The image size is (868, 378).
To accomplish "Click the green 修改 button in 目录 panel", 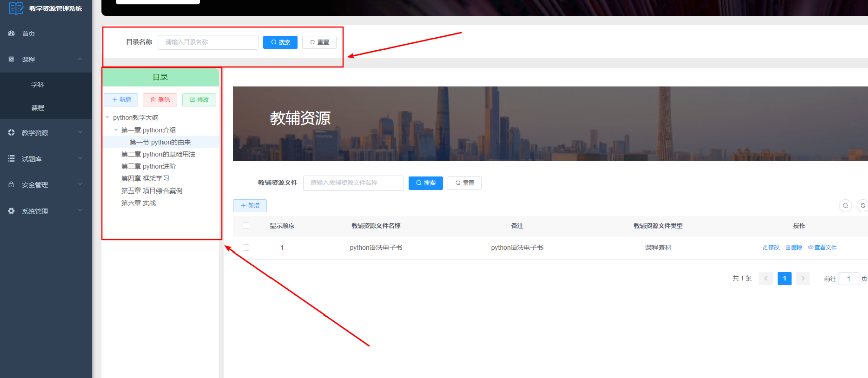I will click(x=199, y=100).
